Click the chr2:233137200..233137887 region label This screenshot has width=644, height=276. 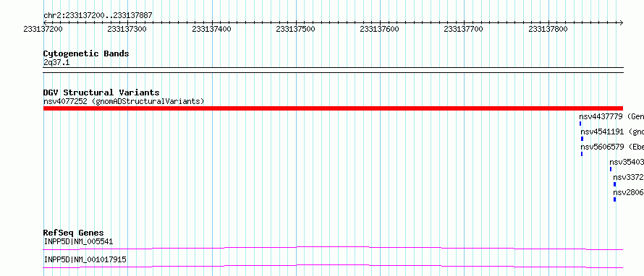(98, 16)
